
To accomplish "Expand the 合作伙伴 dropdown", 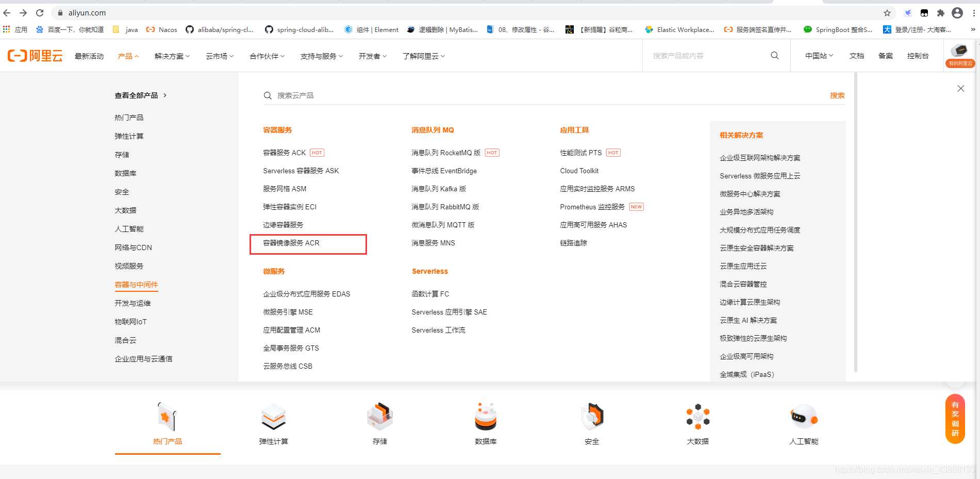I will coord(267,56).
